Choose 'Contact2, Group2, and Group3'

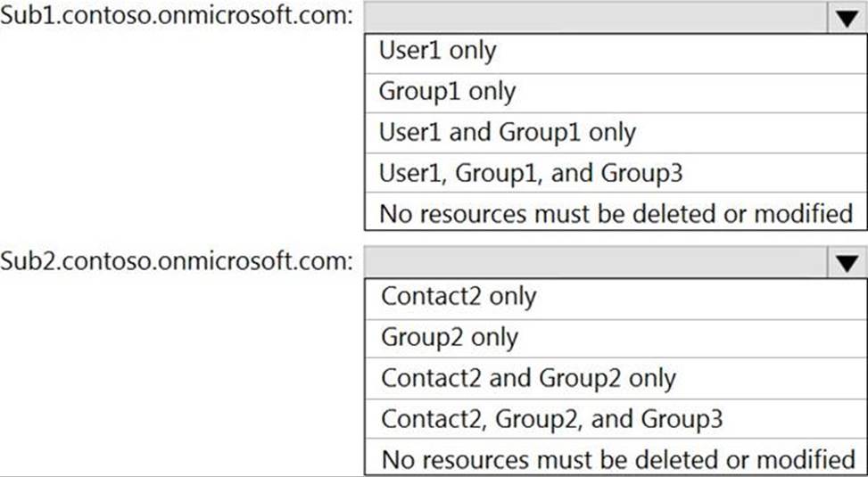(616, 419)
